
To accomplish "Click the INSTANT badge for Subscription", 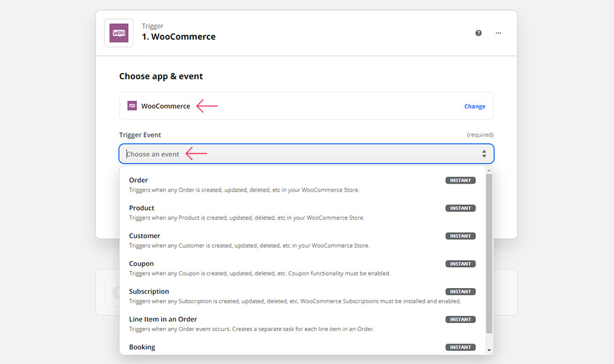I will [461, 292].
